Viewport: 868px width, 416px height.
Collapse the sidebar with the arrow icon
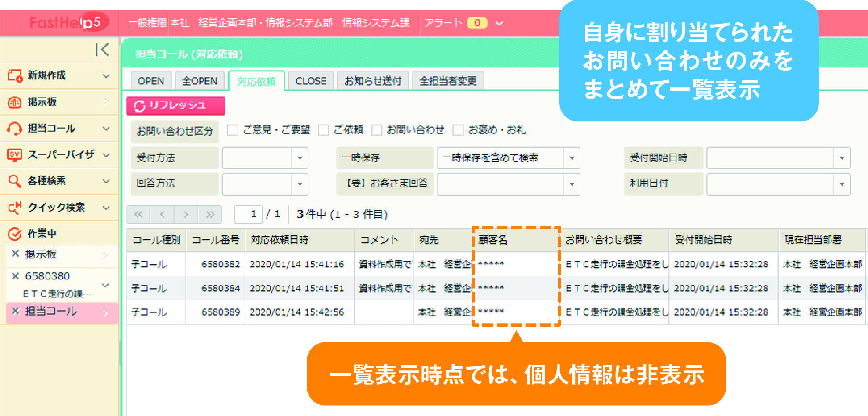coord(102,50)
